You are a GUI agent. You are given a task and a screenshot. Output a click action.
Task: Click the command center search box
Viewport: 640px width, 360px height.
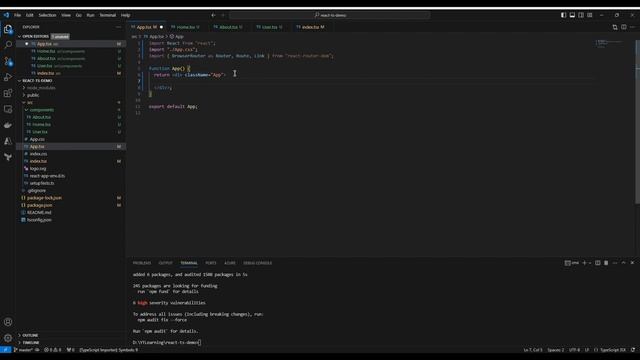330,15
